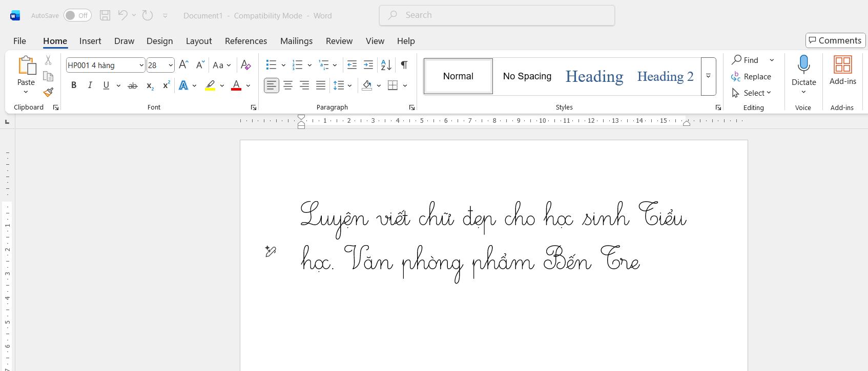
Task: Click the Grow Font icon
Action: 183,65
